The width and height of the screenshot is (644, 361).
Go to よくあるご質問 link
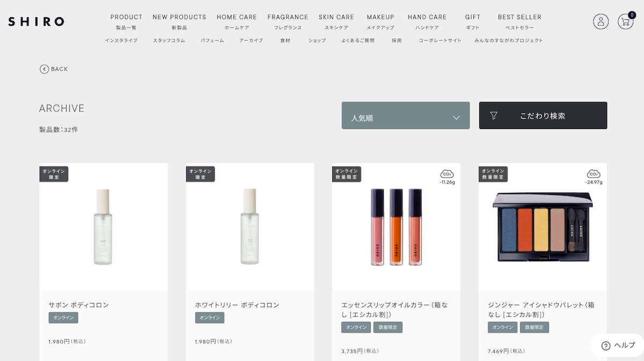point(358,40)
